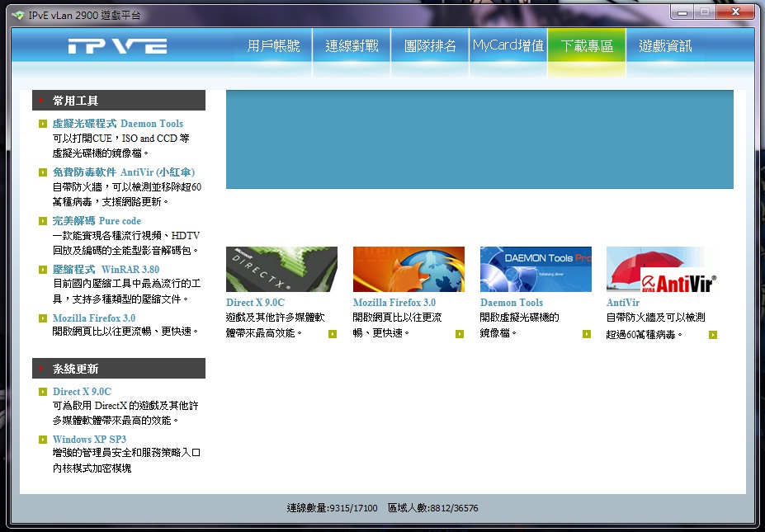Open the Mozilla Firefox logo thumbnail
Viewport: 765px width, 532px height.
coord(408,269)
